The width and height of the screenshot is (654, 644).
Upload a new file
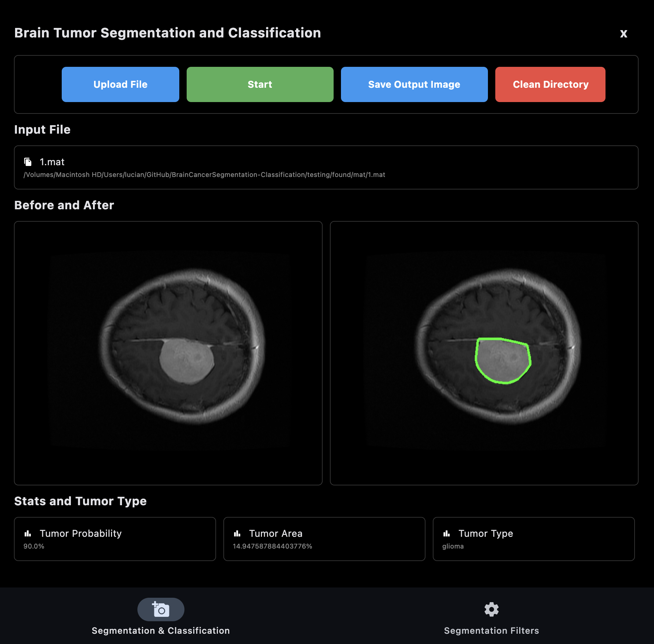click(x=121, y=84)
